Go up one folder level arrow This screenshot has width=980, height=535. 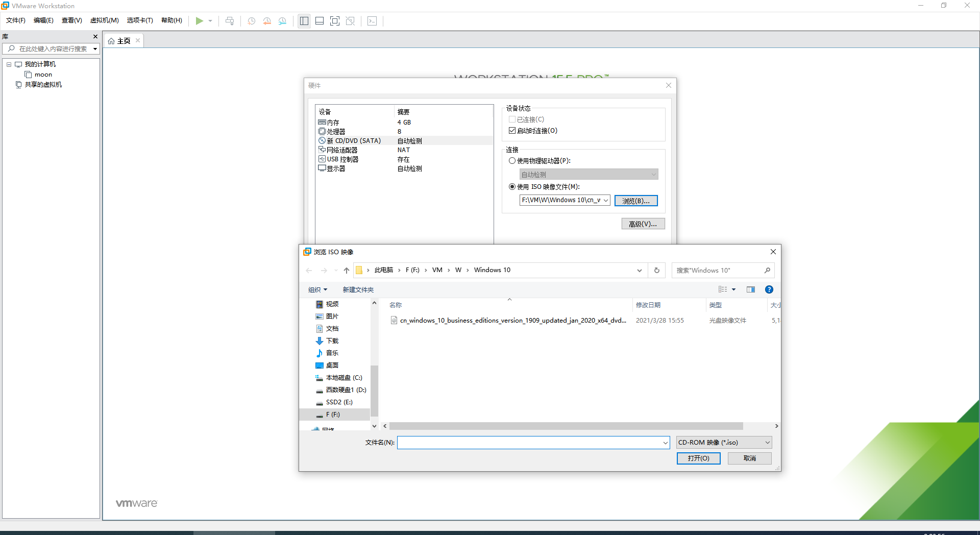347,271
